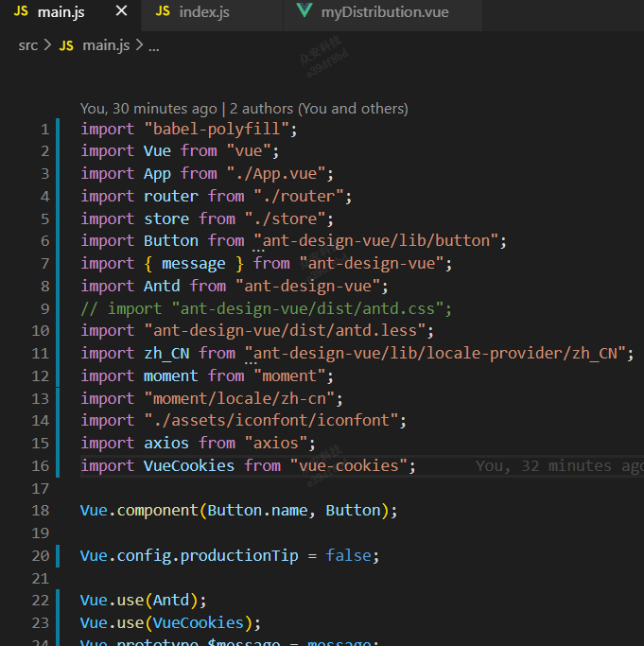Click the commented antd.css import line
This screenshot has width=644, height=646.
266,308
